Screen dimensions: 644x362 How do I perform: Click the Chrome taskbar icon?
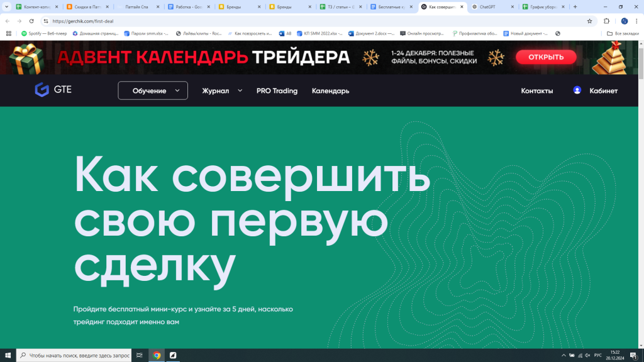click(157, 356)
